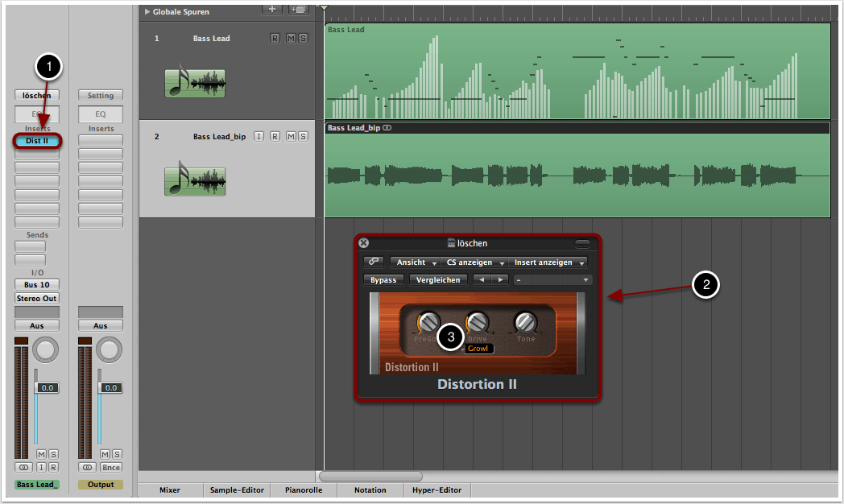Click the Bnce button on Output strip
Image resolution: width=844 pixels, height=504 pixels.
[111, 467]
